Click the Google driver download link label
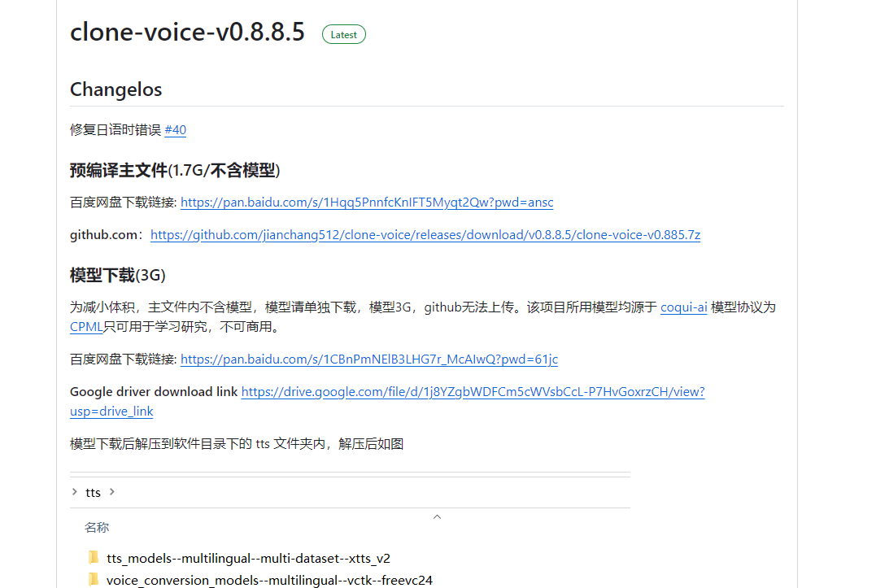 click(154, 392)
